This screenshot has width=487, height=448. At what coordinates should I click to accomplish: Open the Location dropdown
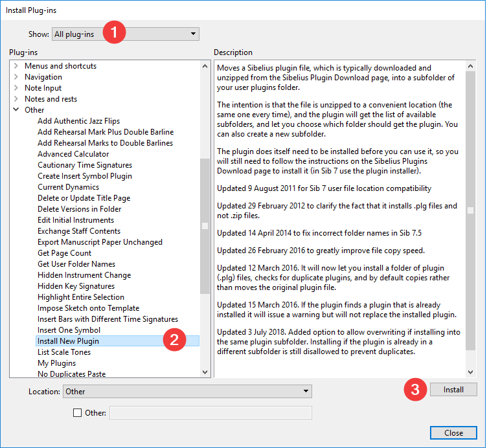(x=187, y=391)
